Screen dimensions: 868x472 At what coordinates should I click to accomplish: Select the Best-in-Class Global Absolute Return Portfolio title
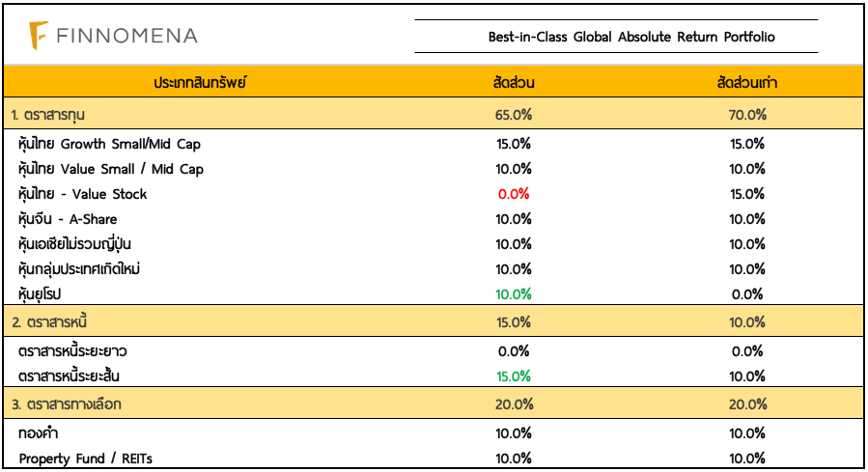[x=631, y=37]
